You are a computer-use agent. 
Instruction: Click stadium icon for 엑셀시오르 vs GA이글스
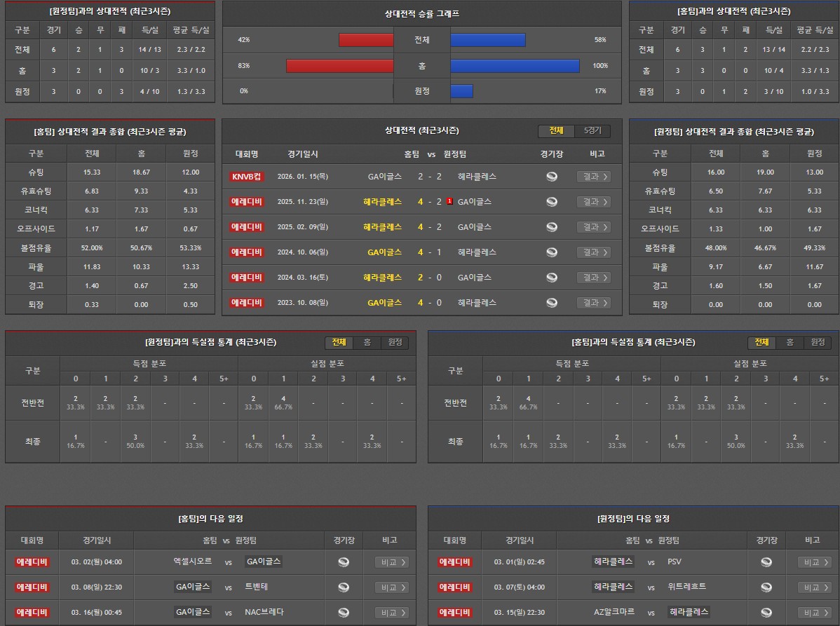click(x=344, y=562)
